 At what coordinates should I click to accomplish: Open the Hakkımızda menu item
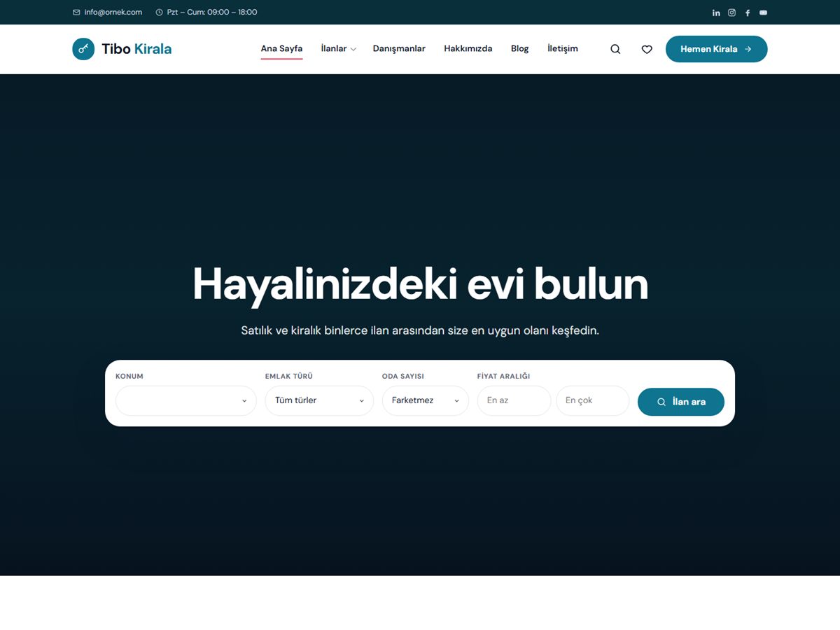coord(468,49)
